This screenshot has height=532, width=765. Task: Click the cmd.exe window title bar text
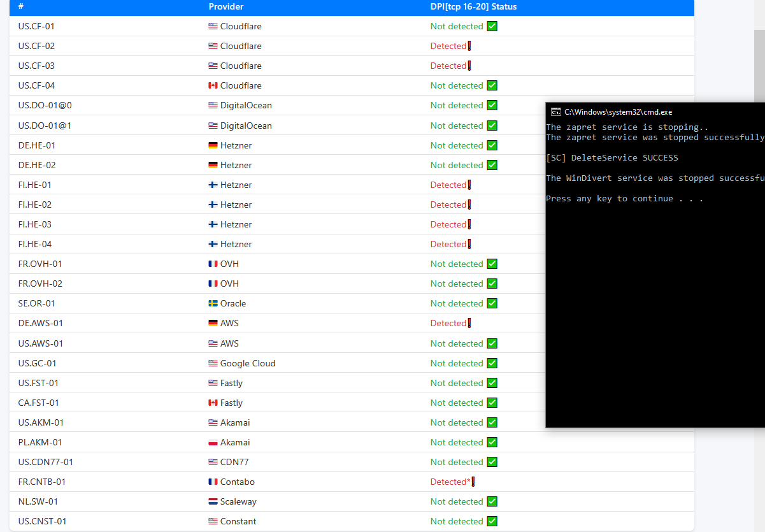pos(618,111)
